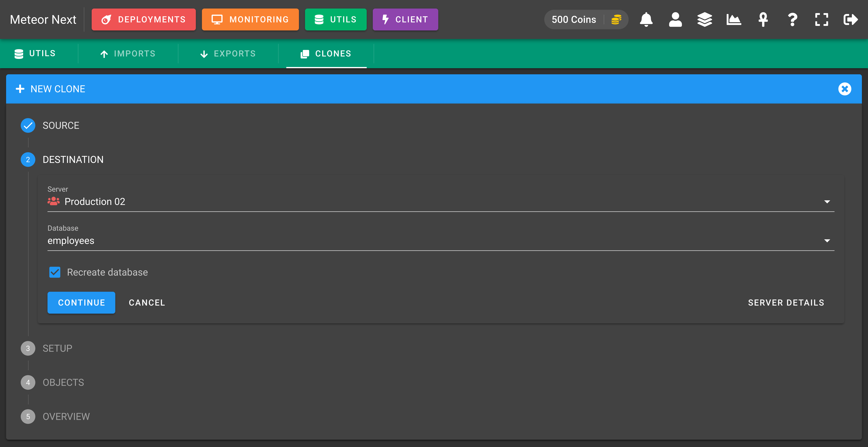Open the employees database selector
The width and height of the screenshot is (868, 447).
[x=441, y=241]
